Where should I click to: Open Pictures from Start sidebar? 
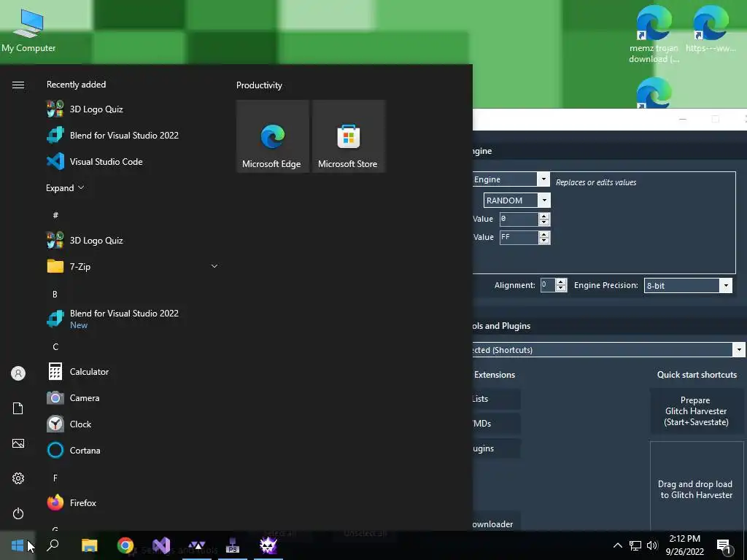click(x=18, y=443)
